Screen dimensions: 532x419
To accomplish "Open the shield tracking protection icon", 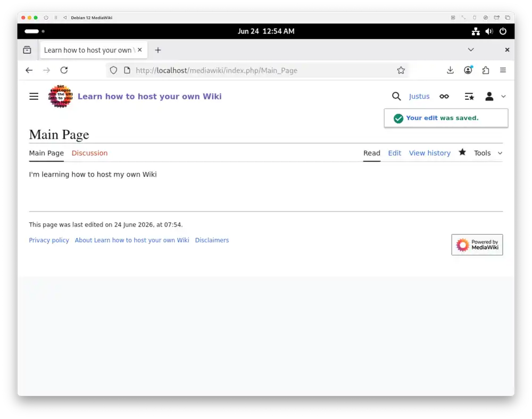I will (113, 70).
